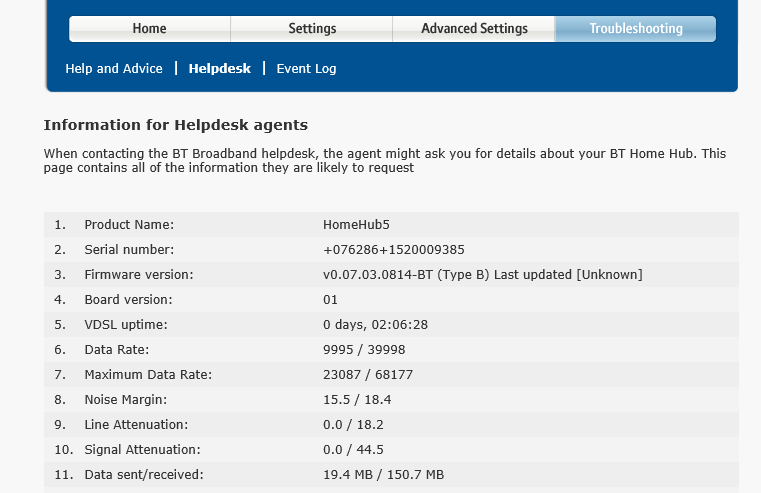The width and height of the screenshot is (761, 493).
Task: Go to Help and Advice
Action: pos(114,68)
